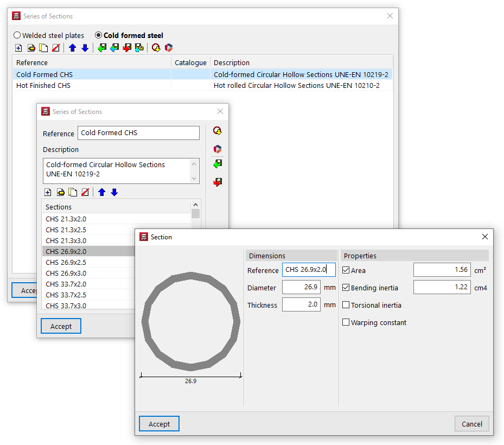Close the inner Series of Sections dialog
Image resolution: width=504 pixels, height=445 pixels.
tap(220, 111)
